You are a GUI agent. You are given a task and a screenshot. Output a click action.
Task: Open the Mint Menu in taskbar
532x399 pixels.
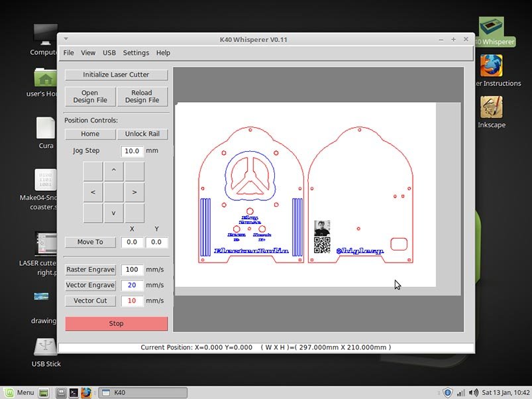(x=20, y=392)
